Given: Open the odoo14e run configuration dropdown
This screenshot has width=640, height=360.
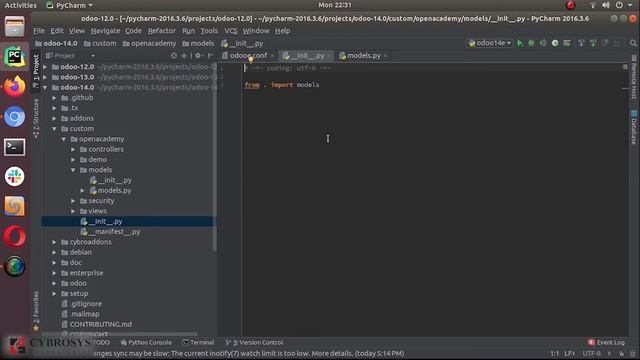Looking at the screenshot, I should (x=489, y=43).
